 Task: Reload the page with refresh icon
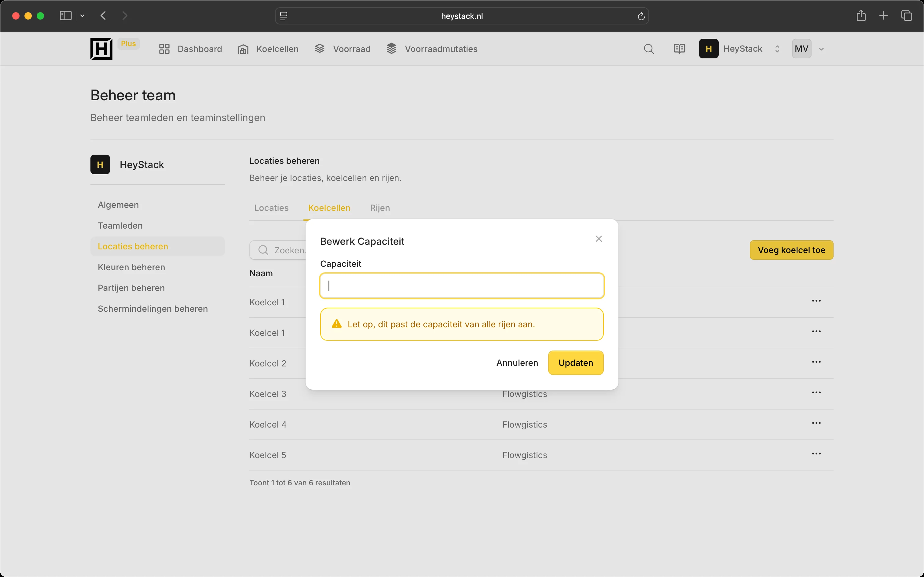coord(641,16)
